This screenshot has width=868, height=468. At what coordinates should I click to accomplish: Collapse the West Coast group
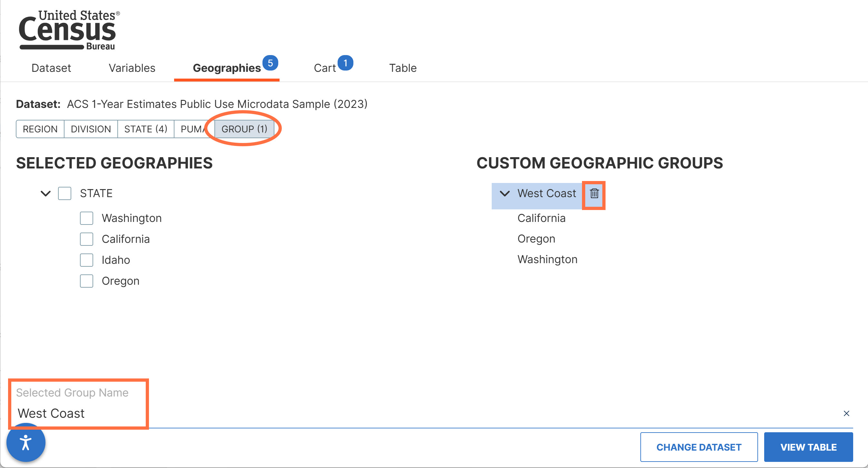tap(504, 194)
